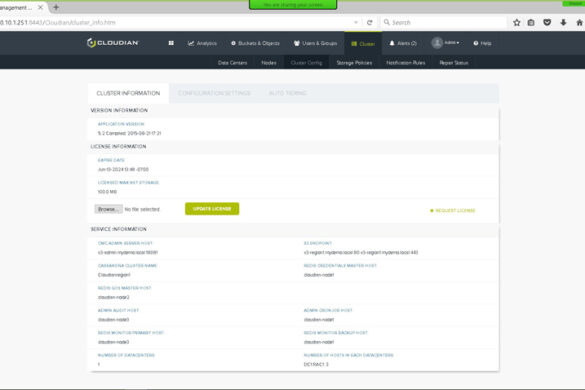
Task: Open the bookmarks list icon
Action: click(531, 22)
